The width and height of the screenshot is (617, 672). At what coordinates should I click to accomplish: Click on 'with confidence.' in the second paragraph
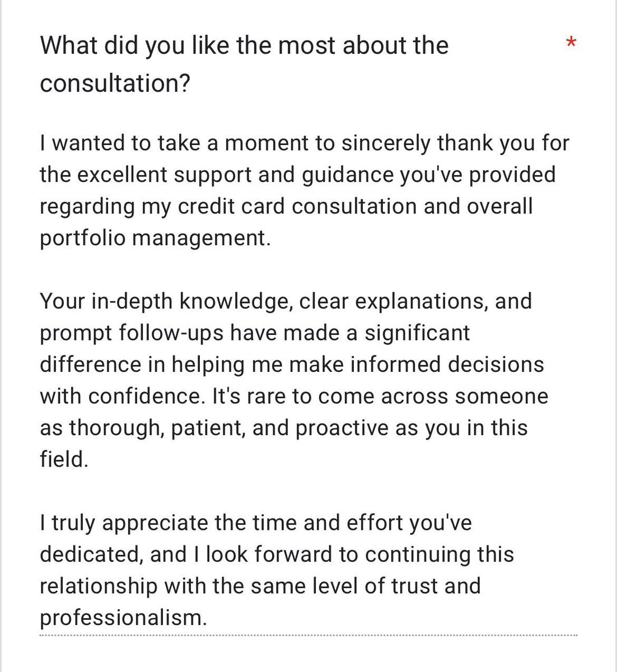click(123, 396)
